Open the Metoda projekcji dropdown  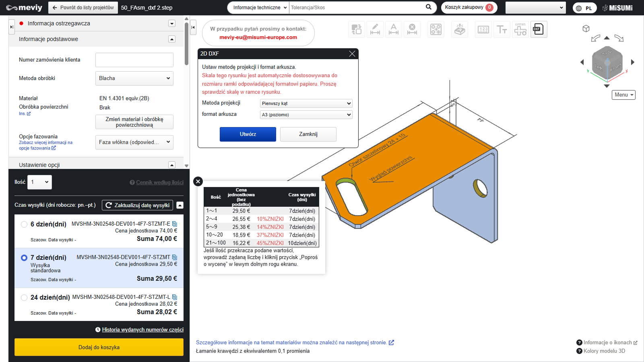tap(306, 103)
